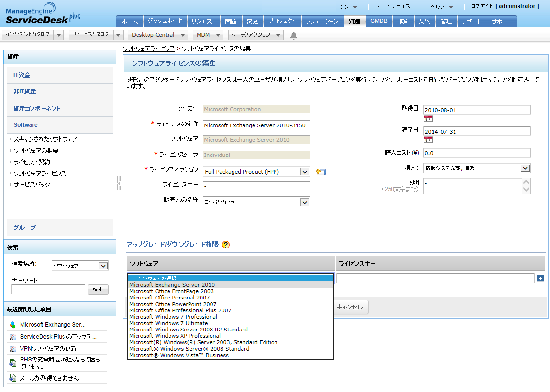Viewport: 550px width, 392px height.
Task: Open サービスカタログ dropdown
Action: pyautogui.click(x=118, y=35)
